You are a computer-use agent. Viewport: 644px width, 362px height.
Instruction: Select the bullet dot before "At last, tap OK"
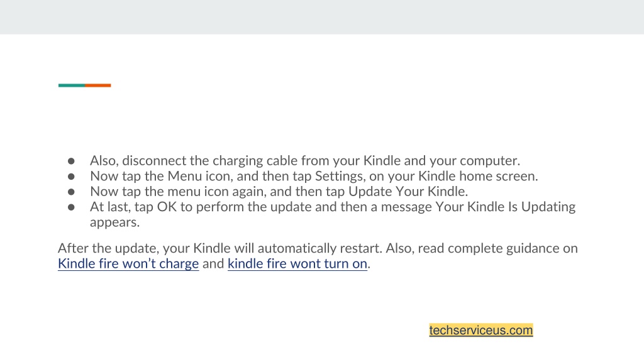[71, 207]
